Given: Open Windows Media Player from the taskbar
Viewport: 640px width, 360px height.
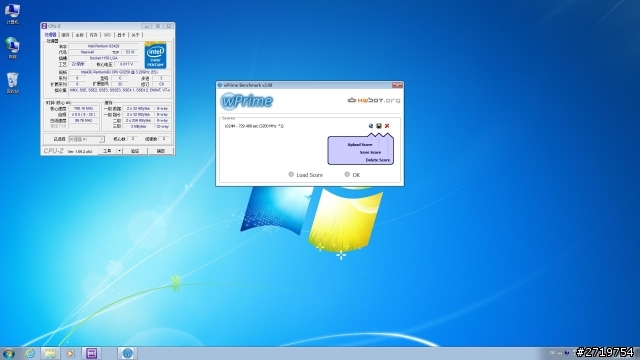Looking at the screenshot, I should (x=70, y=353).
